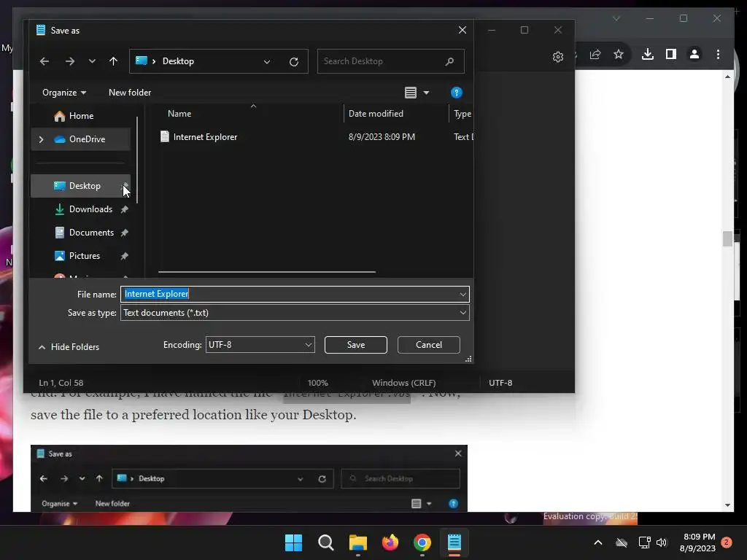The image size is (747, 560).
Task: Expand the File name history dropdown
Action: coord(462,295)
